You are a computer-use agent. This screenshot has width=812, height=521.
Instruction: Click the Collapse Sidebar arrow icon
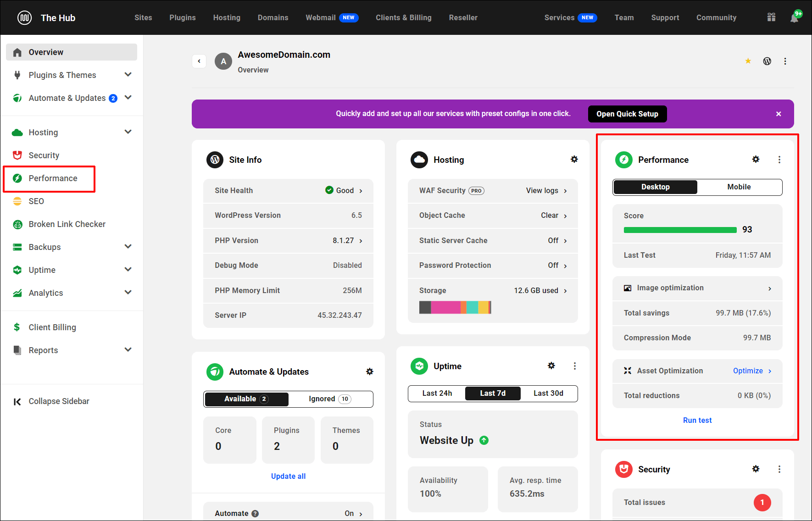[x=17, y=402]
